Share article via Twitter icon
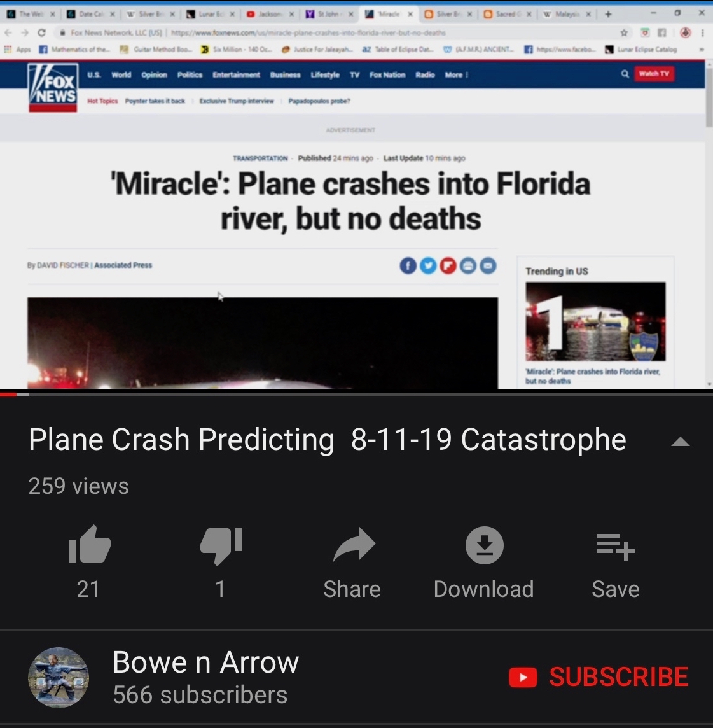Viewport: 713px width, 728px height. 428,265
